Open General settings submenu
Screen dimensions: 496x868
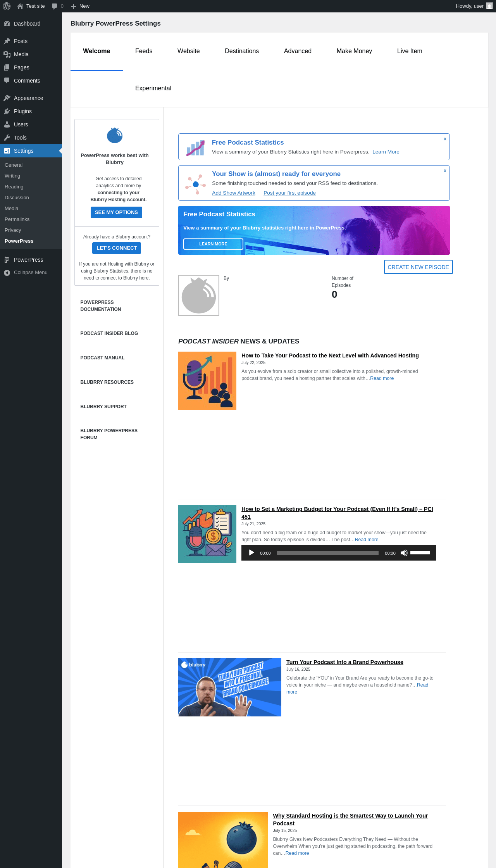click(x=14, y=165)
